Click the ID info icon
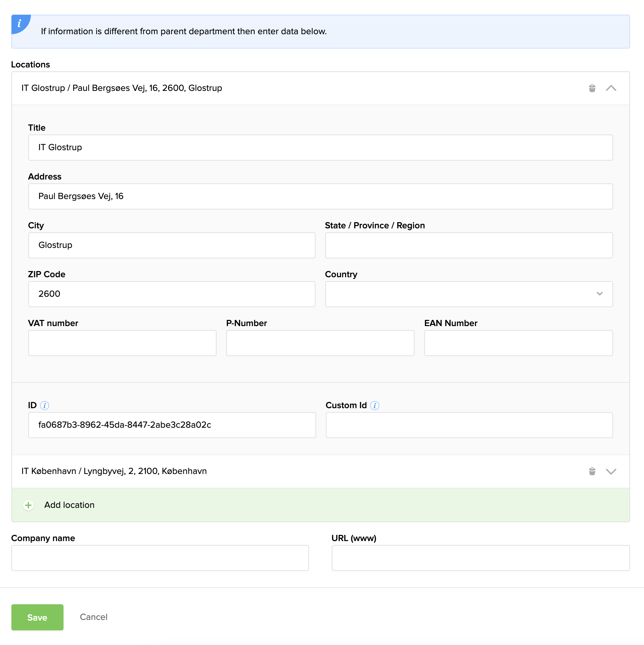Screen dimensions: 644x645 [x=44, y=405]
